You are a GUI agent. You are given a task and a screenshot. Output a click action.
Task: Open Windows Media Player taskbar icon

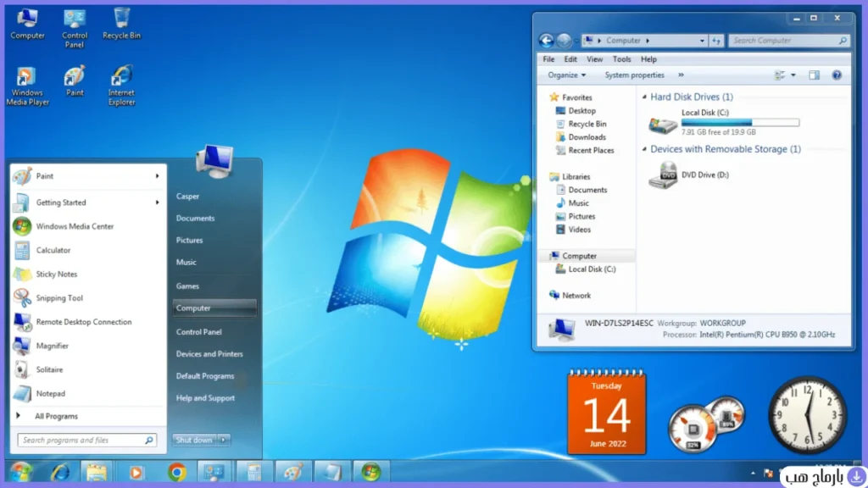(x=136, y=473)
